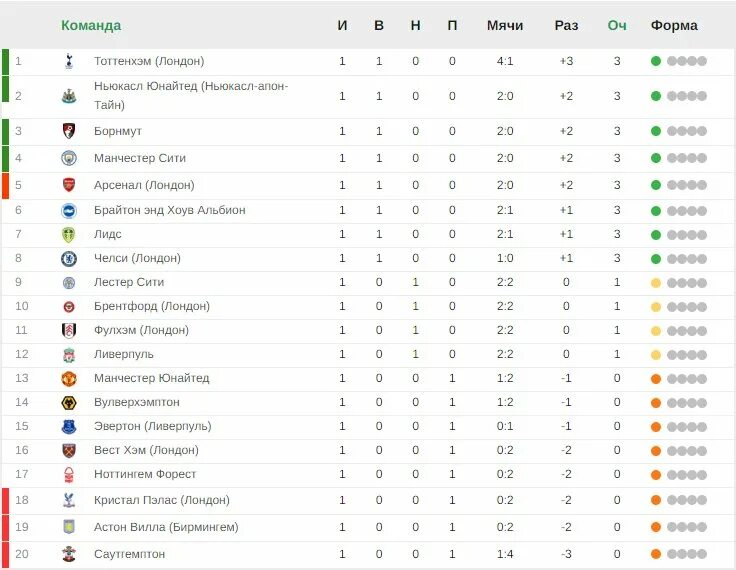Click the Liverpool club crest icon
The height and width of the screenshot is (570, 736).
69,355
